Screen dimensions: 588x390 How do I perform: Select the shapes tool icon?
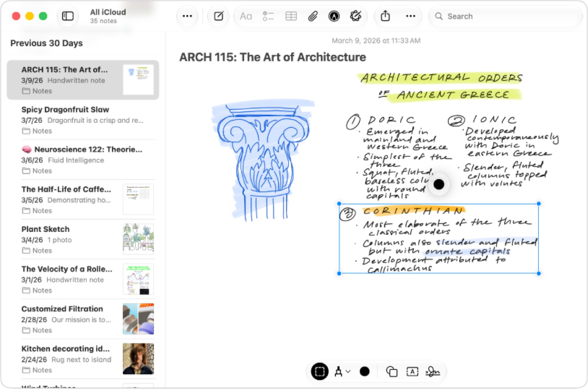392,372
